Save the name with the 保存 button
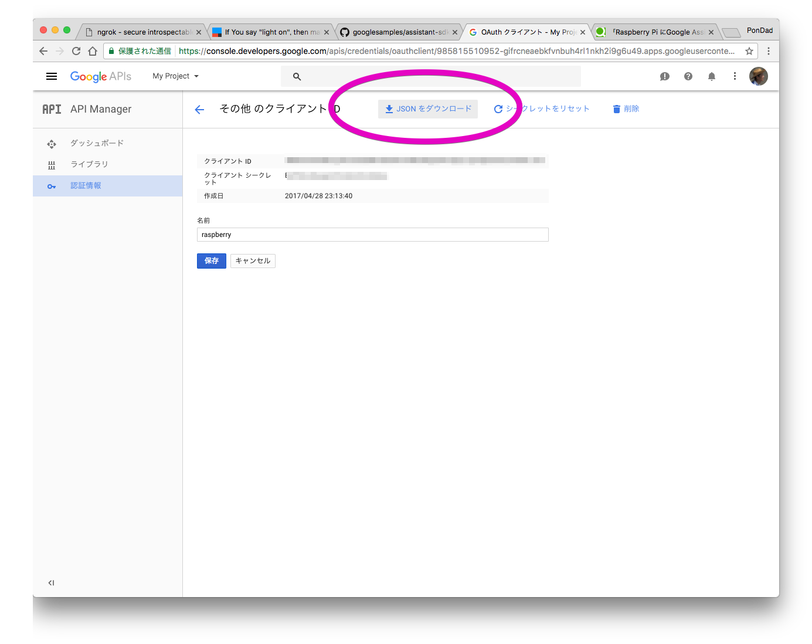 click(x=211, y=260)
